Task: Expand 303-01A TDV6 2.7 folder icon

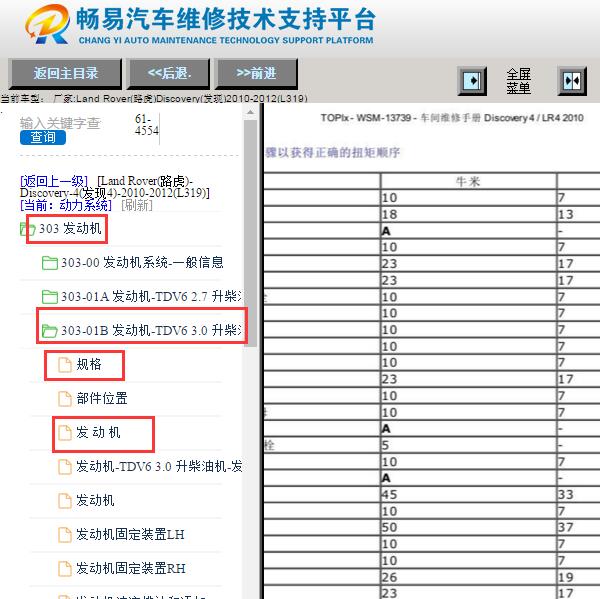Action: (49, 297)
